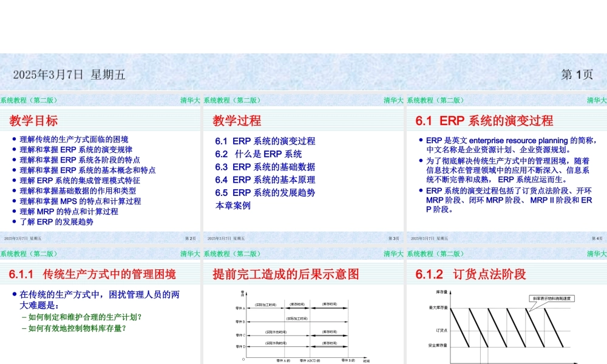Select sub-bullet 如何有效地控制物料库存量？
Screen dimensions: 607x364
77,328
